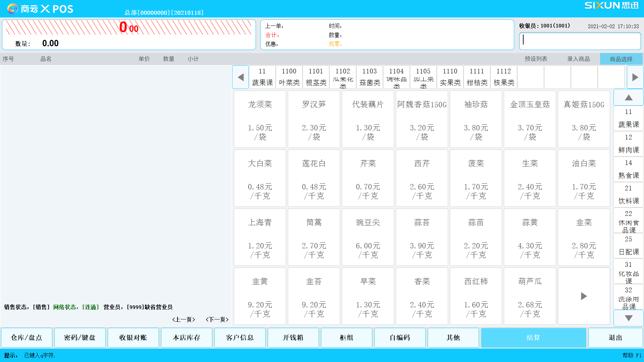The height and width of the screenshot is (362, 644).
Task: Choose department 22 休闲食品课
Action: (629, 220)
